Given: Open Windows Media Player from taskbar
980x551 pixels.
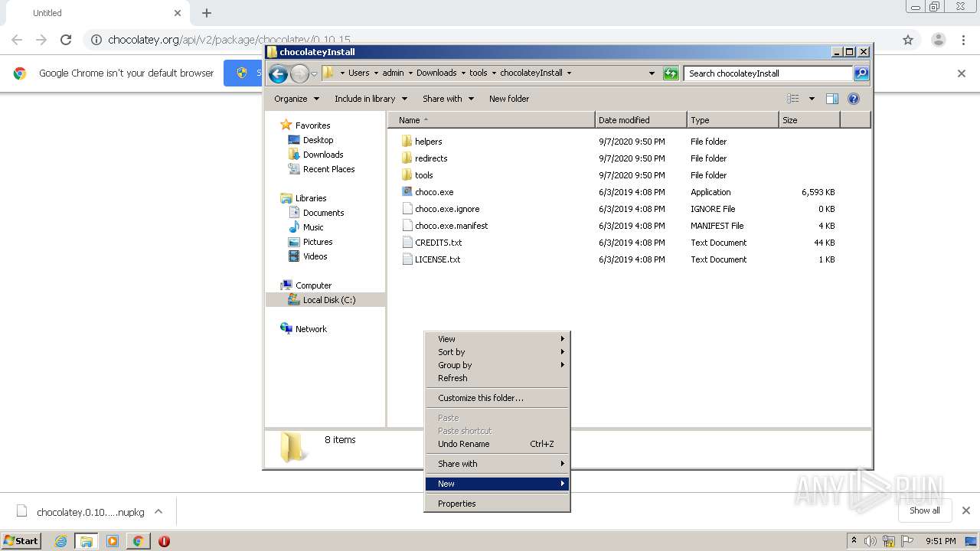Looking at the screenshot, I should click(x=113, y=541).
